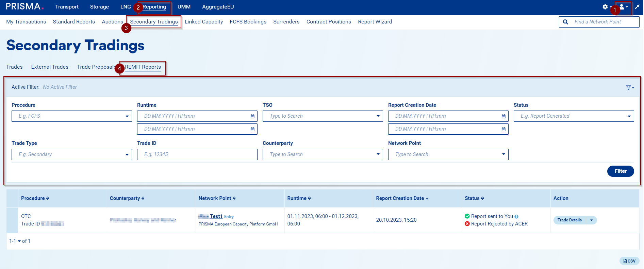This screenshot has height=269, width=644.
Task: Click the collapse fullscreen arrows icon
Action: point(637,7)
